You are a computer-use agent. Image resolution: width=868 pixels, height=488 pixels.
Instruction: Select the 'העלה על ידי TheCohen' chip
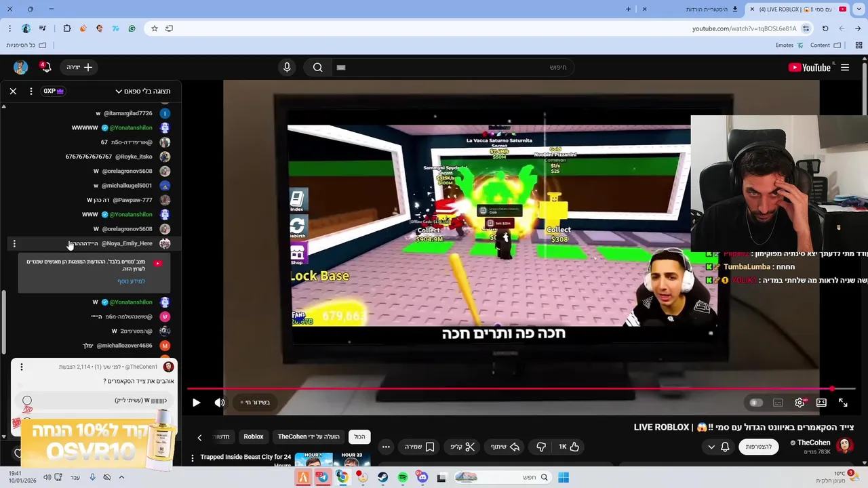(x=309, y=436)
